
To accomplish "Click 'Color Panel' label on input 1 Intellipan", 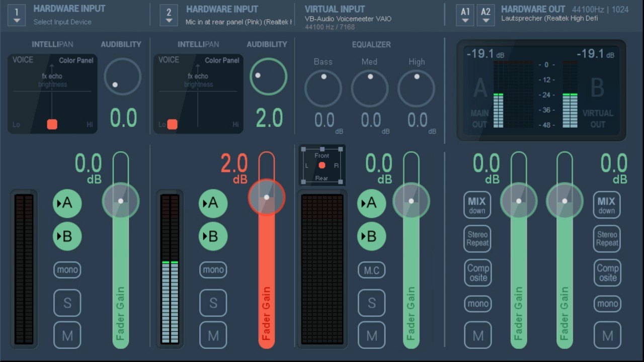I will pos(76,60).
